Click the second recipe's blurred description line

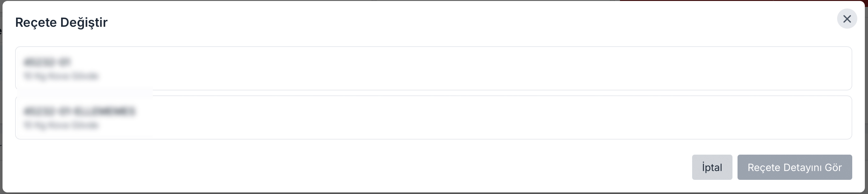[x=61, y=125]
